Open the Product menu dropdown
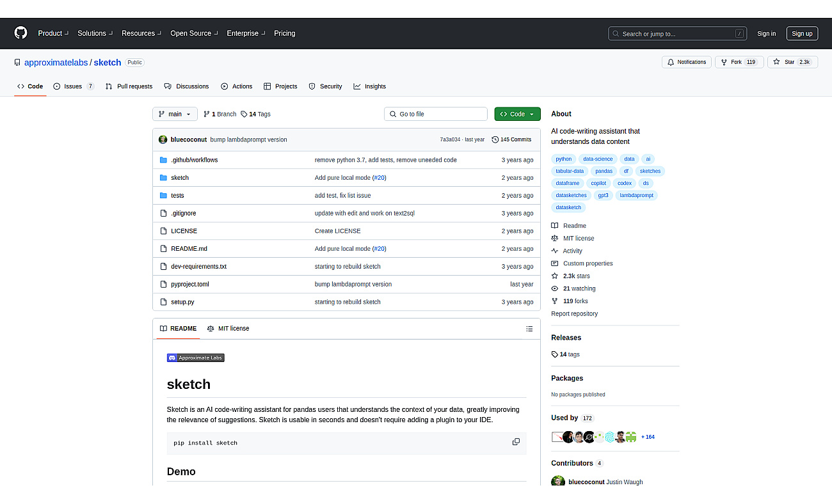The width and height of the screenshot is (832, 504). (52, 33)
